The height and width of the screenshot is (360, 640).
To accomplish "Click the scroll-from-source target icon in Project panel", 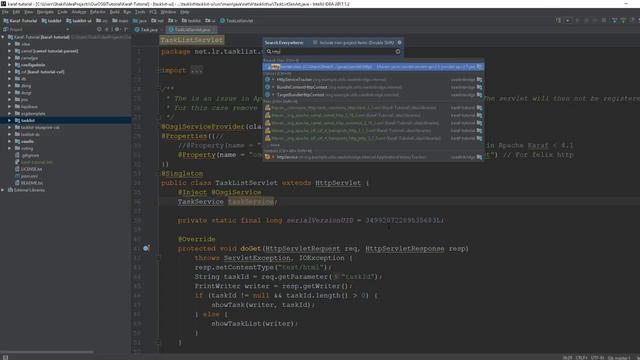I will 99,30.
